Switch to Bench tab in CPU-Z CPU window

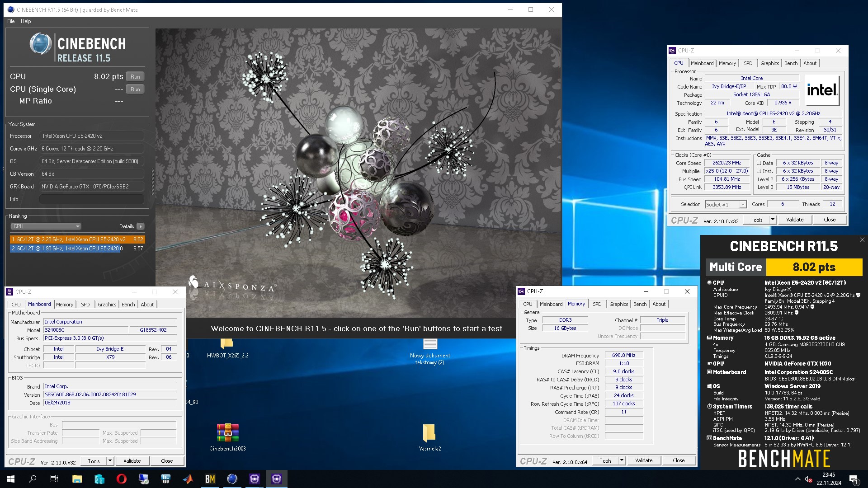[791, 63]
